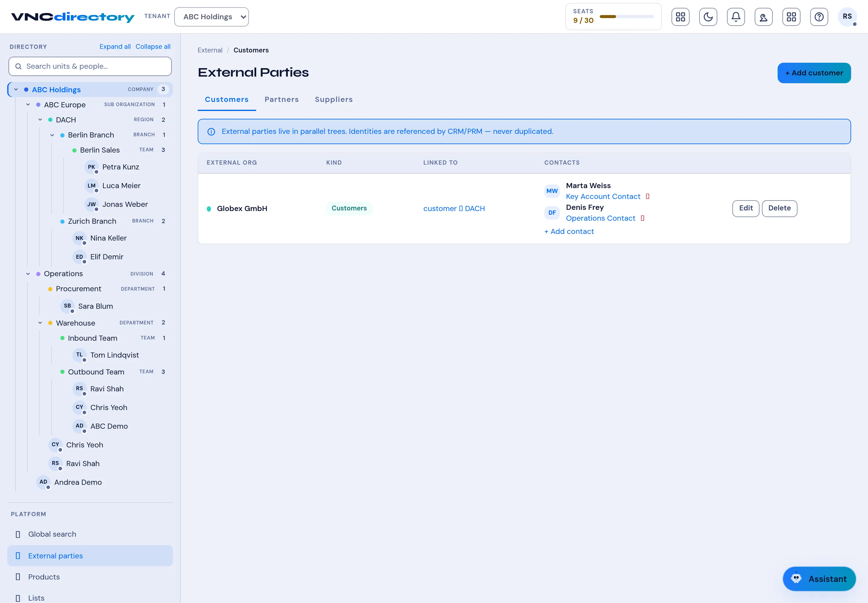This screenshot has width=868, height=603.
Task: Open the RS profile avatar in the header
Action: click(847, 17)
